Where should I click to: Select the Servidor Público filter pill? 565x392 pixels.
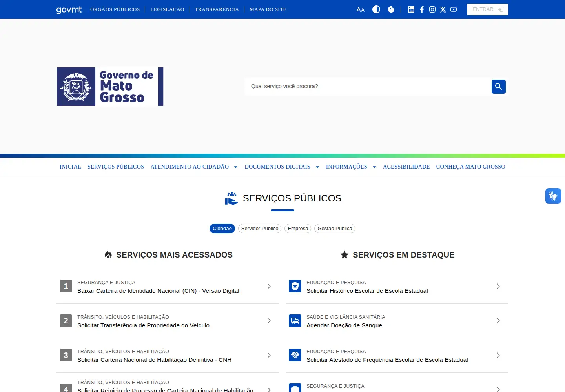[260, 229]
